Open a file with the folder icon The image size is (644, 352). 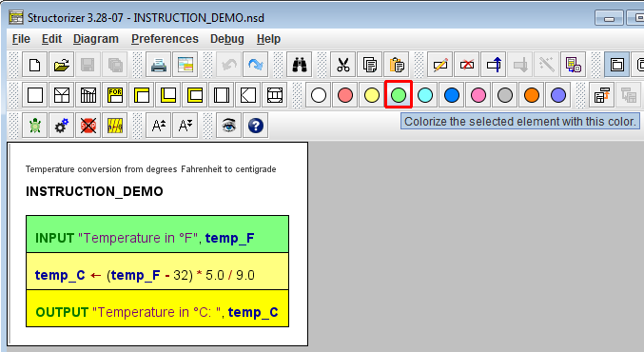click(x=61, y=65)
